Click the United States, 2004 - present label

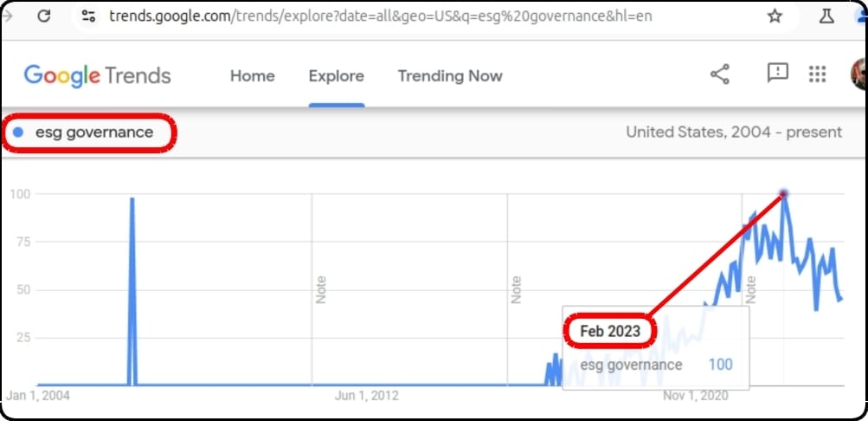click(x=734, y=133)
